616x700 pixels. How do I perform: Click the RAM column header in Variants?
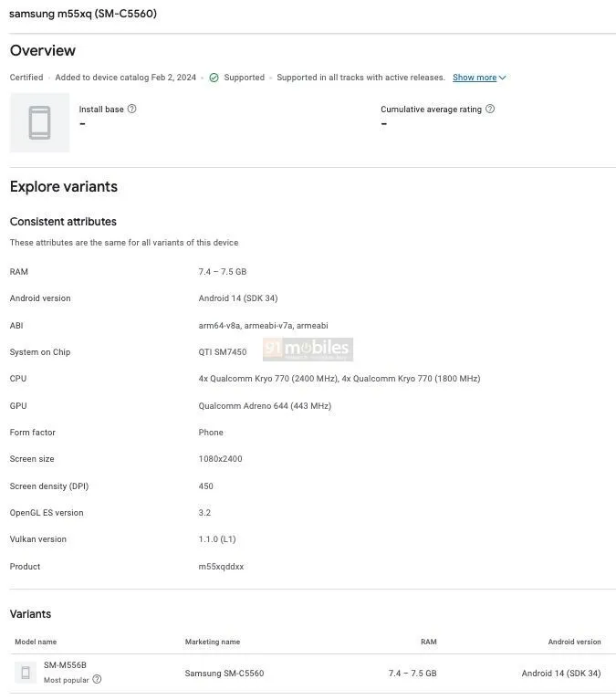[x=428, y=642]
